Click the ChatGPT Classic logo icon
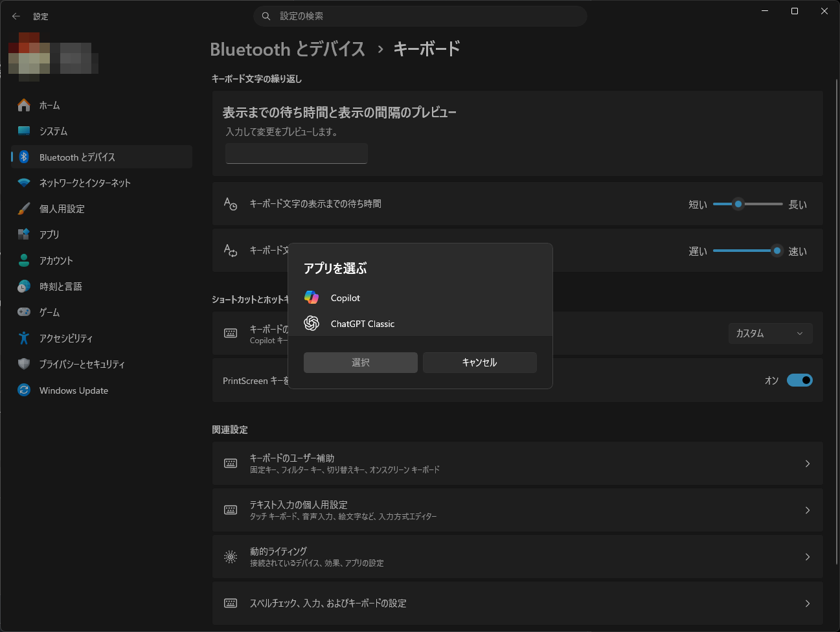The image size is (840, 632). [x=312, y=323]
